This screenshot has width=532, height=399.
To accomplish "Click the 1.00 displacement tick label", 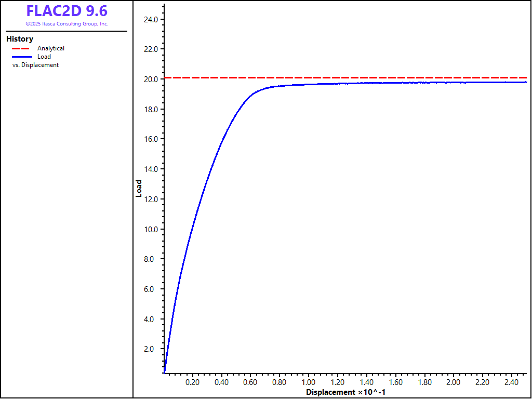I will pos(309,382).
